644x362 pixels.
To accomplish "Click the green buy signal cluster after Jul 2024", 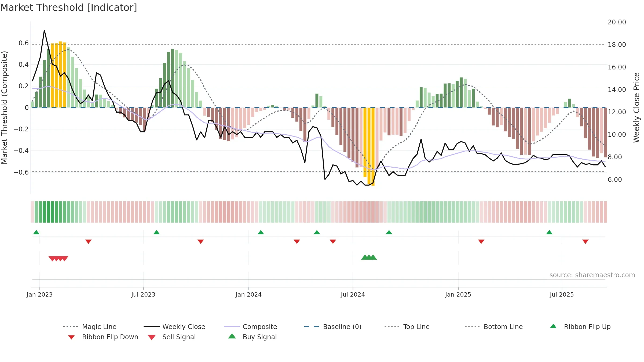I will pos(369,257).
